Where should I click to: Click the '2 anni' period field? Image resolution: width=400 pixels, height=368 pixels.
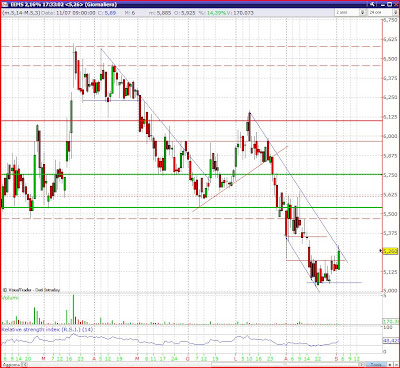pos(347,12)
